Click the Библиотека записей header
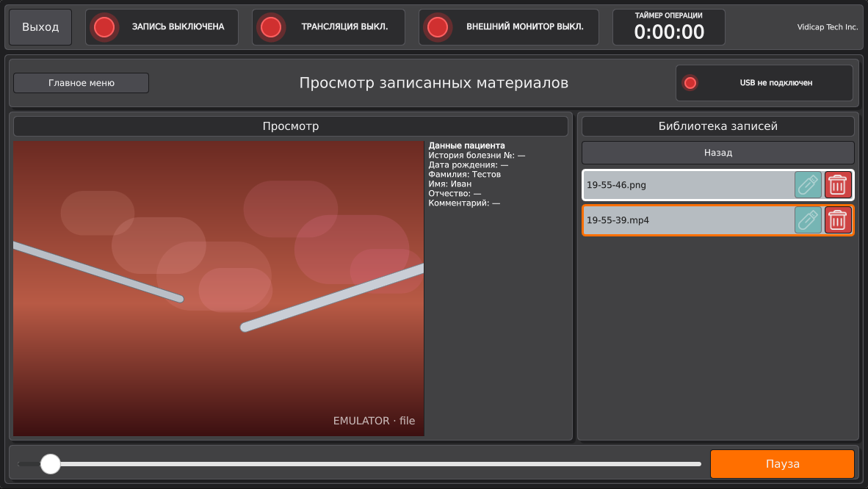868x489 pixels. point(718,126)
